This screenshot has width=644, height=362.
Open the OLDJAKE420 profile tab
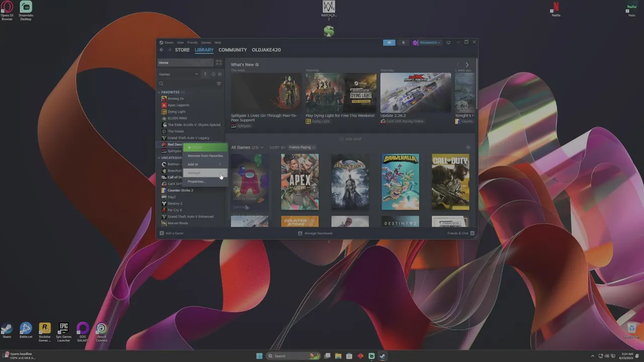(266, 50)
